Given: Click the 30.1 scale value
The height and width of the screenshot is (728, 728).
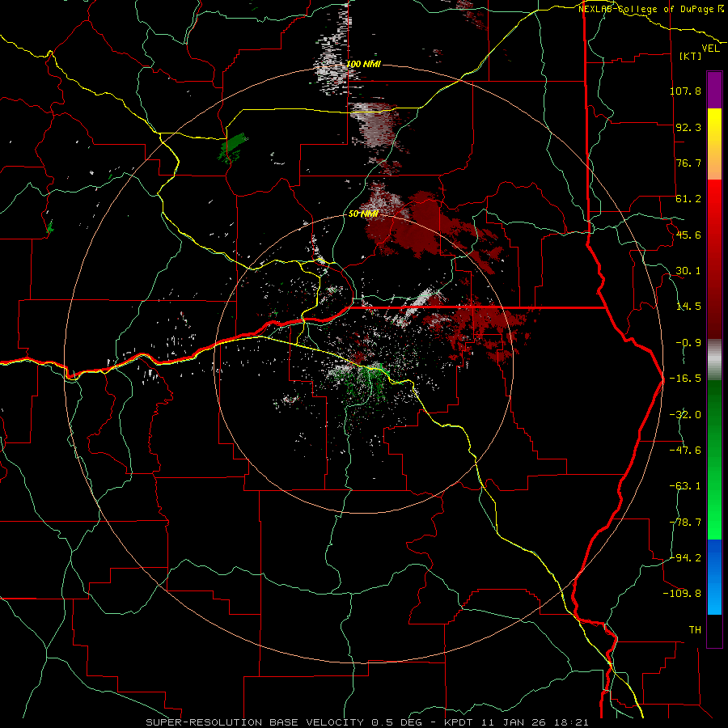Looking at the screenshot, I should (x=688, y=271).
